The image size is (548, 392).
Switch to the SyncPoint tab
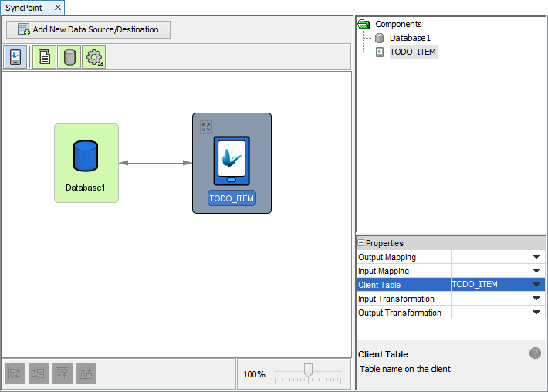tap(25, 7)
